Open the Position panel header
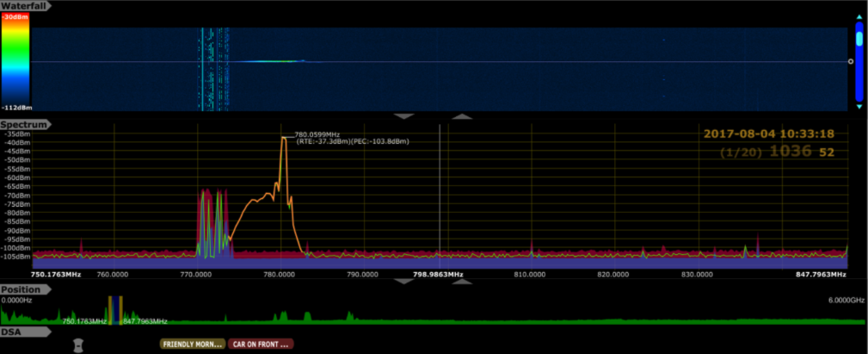Screen dimensions: 868x354 tap(21, 289)
